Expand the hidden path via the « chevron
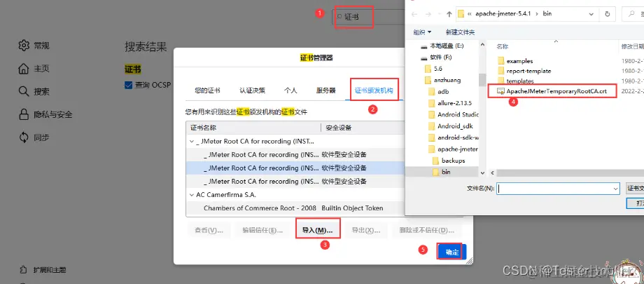 (470, 13)
